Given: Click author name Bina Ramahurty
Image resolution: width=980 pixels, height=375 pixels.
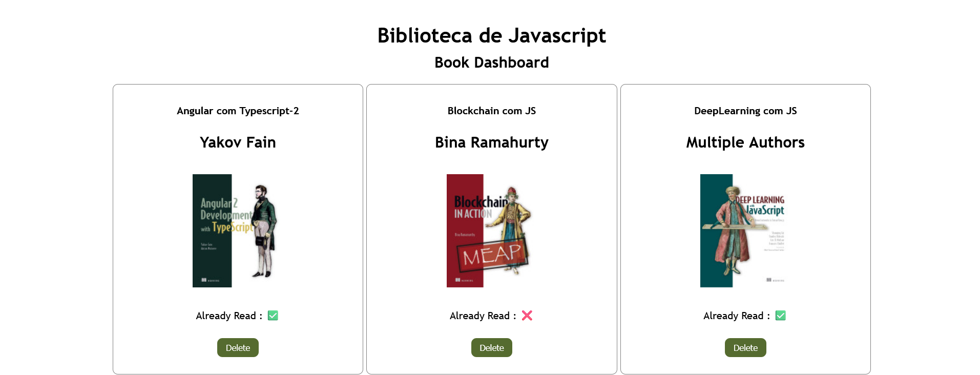Looking at the screenshot, I should click(x=492, y=142).
